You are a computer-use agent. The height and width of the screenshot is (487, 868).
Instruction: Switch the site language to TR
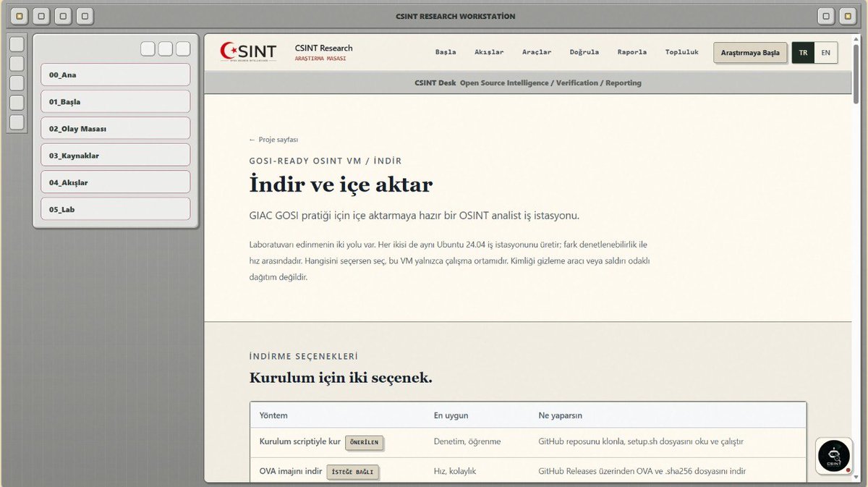pyautogui.click(x=803, y=53)
